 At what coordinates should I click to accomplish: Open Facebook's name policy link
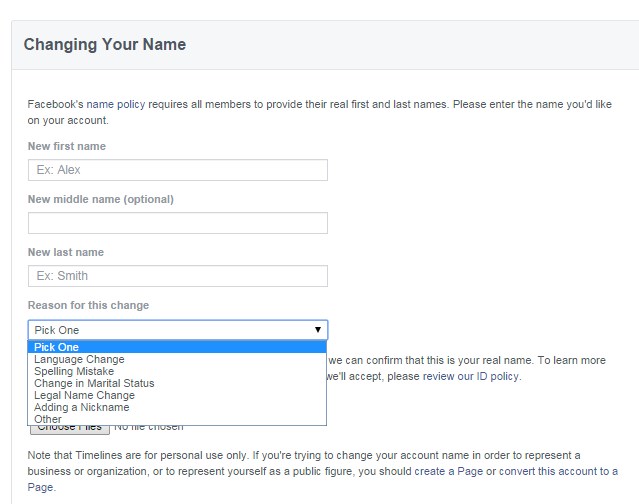pos(113,103)
